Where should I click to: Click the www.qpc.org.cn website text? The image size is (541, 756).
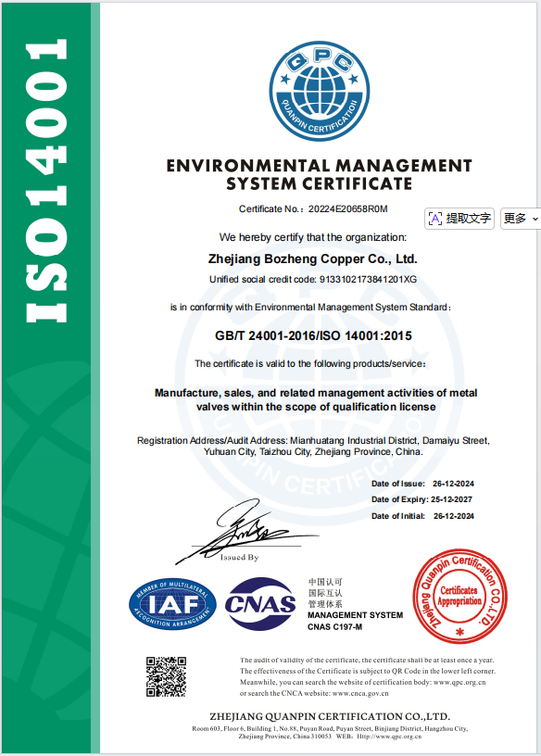[x=459, y=682]
